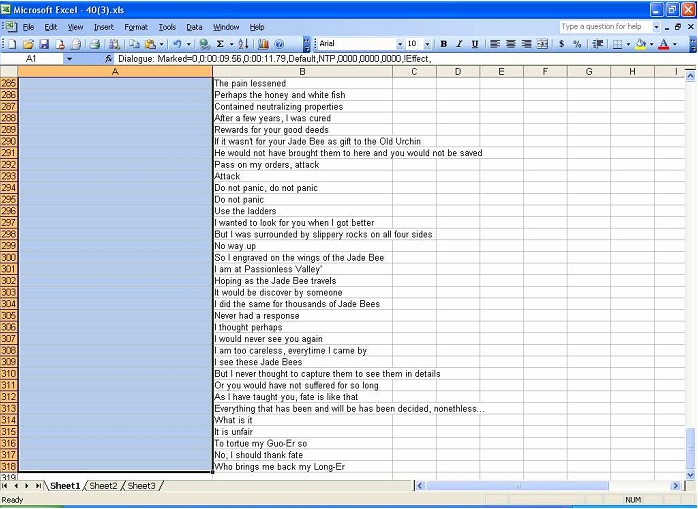Open the Font size dropdown
The image size is (698, 509).
(x=427, y=44)
